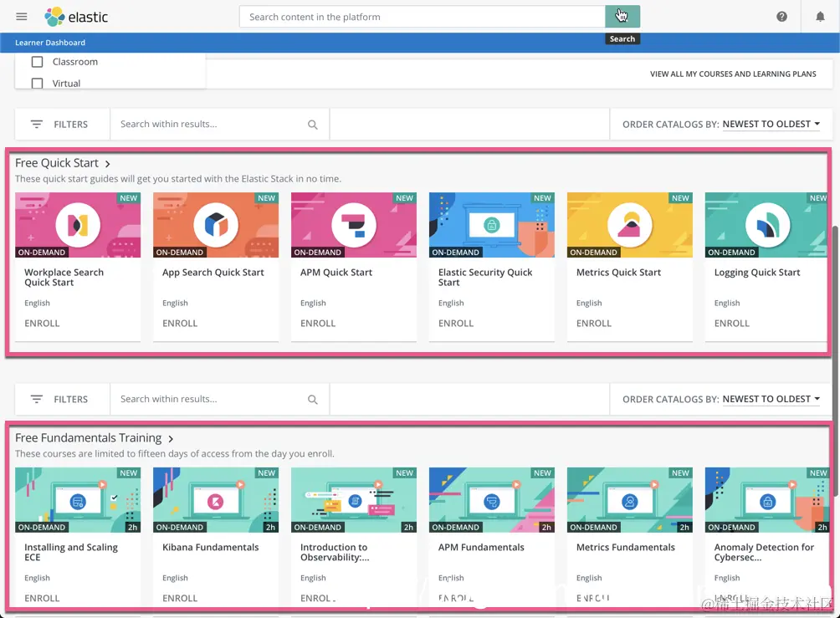Focus the platform search input field

coord(423,17)
